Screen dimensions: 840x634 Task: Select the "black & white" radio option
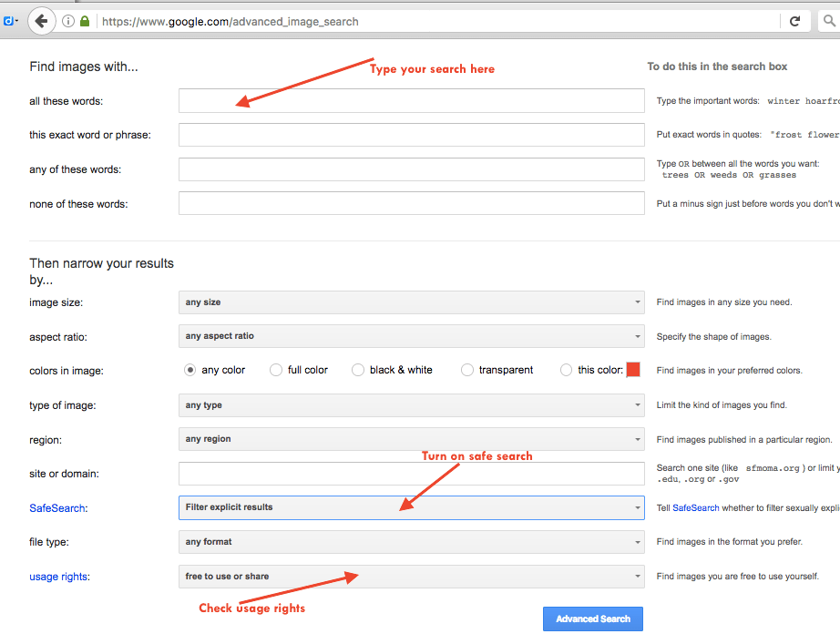(358, 370)
